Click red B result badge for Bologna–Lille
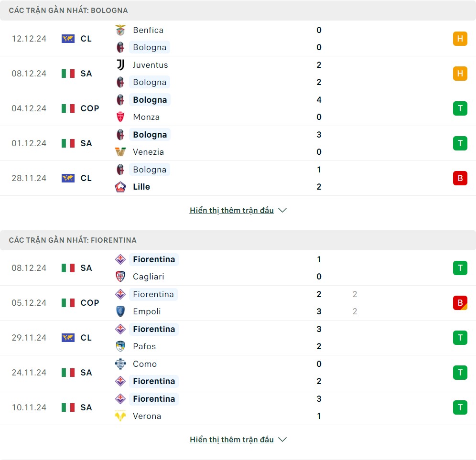 coord(460,178)
